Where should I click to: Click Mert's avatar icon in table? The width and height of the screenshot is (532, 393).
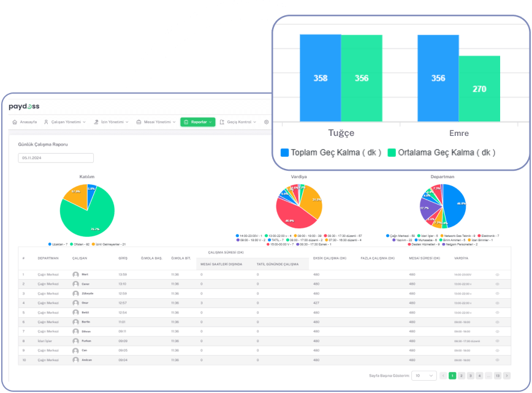76,274
